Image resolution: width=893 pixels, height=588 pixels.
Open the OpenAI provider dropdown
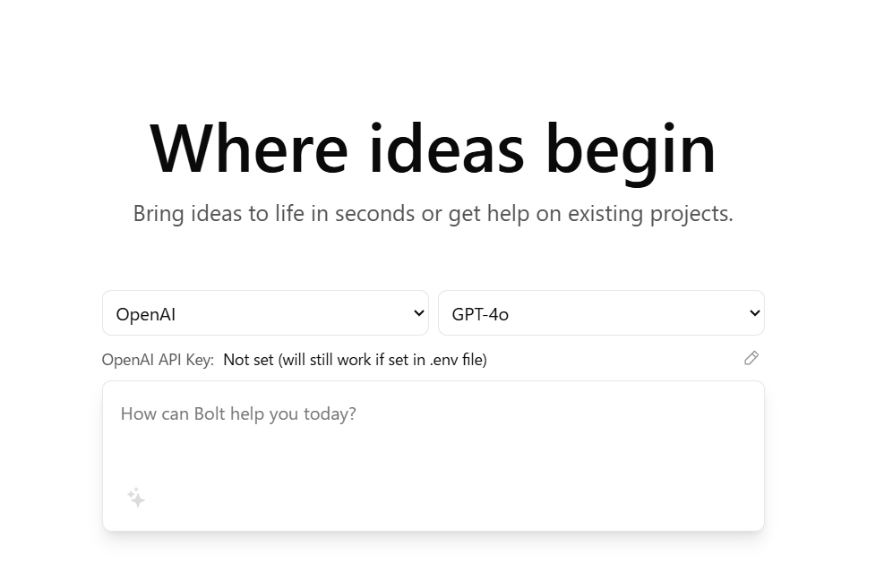tap(265, 313)
